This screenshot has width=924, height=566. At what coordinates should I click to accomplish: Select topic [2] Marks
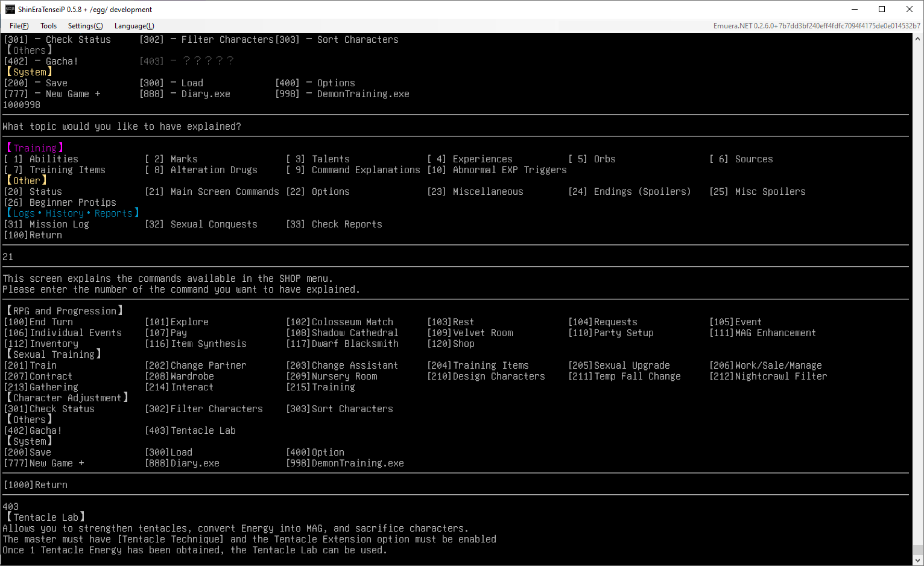(171, 159)
